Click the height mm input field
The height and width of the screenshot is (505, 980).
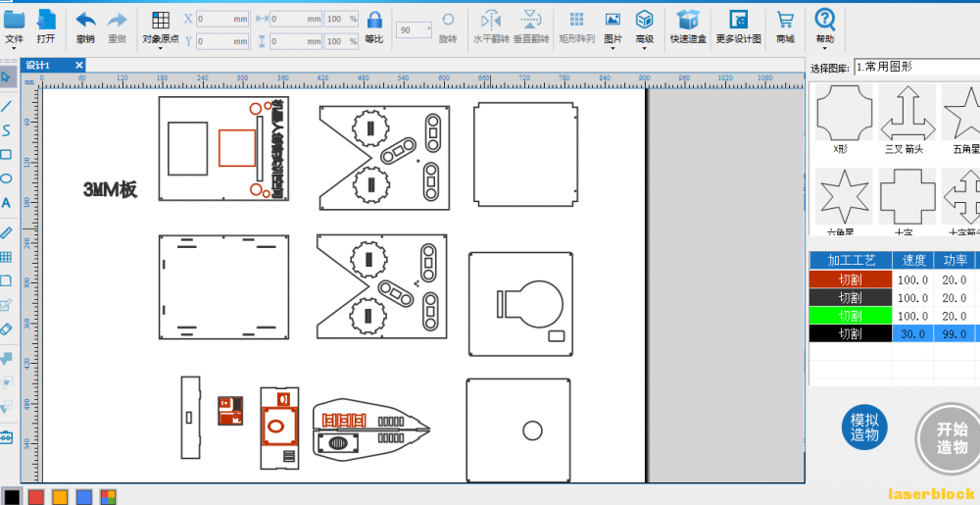pos(296,41)
